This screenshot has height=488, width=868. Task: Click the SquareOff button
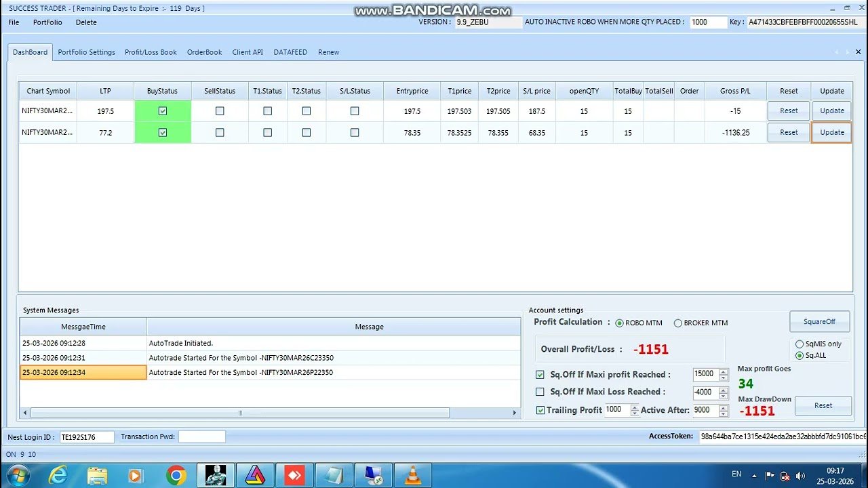pyautogui.click(x=819, y=321)
